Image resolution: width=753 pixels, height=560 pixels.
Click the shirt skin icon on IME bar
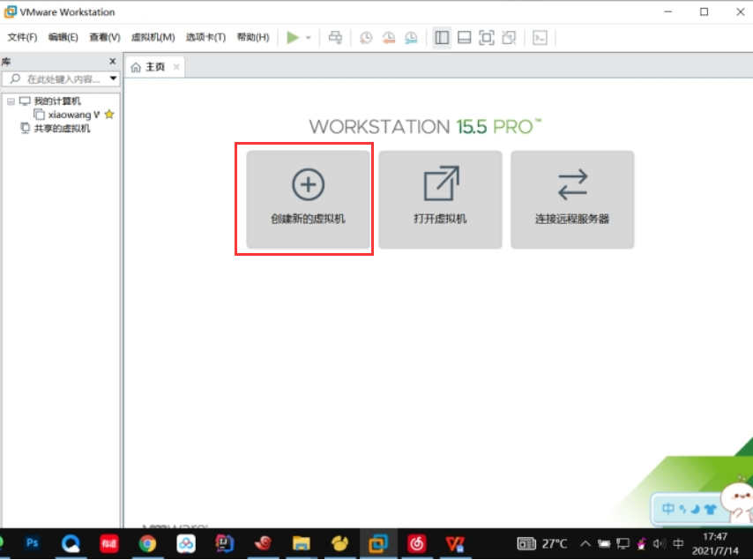click(x=710, y=509)
